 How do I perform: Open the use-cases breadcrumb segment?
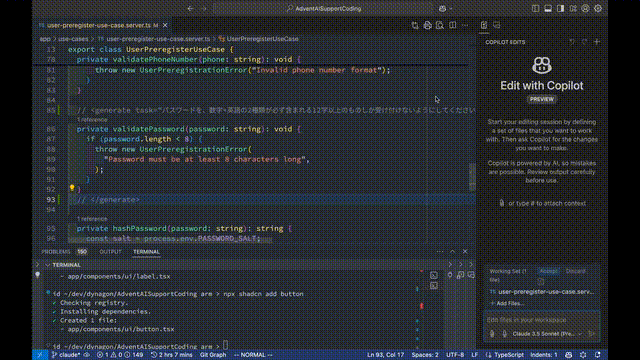73,39
